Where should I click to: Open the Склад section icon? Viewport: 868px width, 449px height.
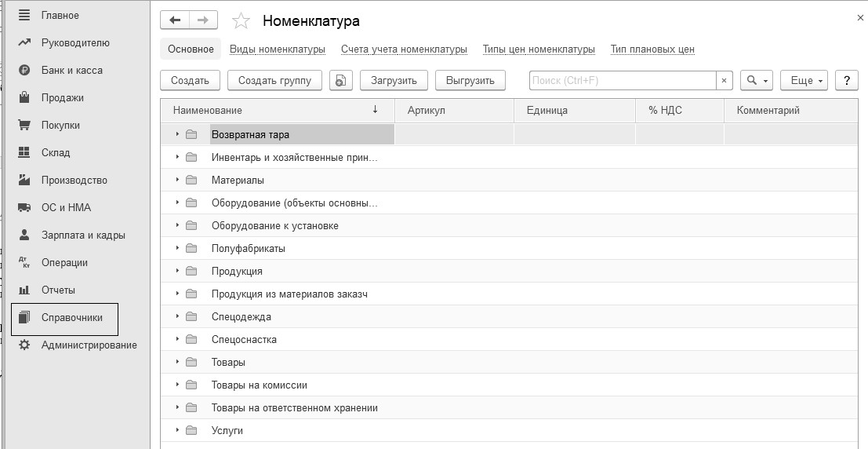coord(24,153)
